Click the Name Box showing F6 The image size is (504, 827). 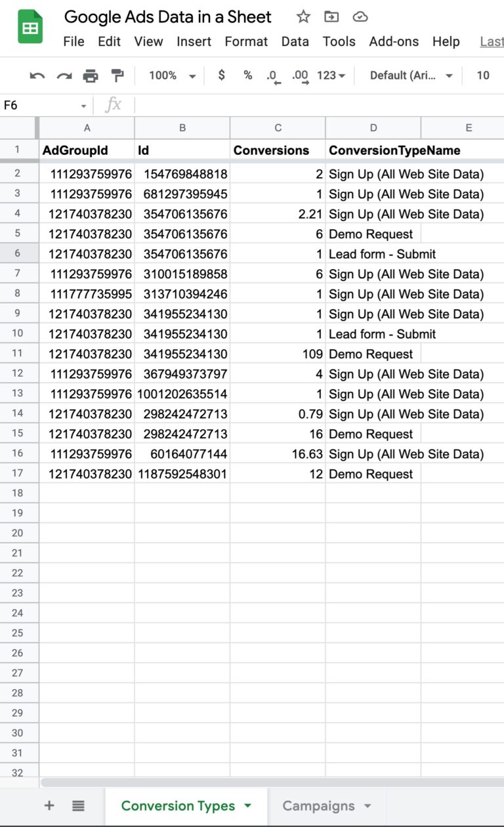point(39,105)
